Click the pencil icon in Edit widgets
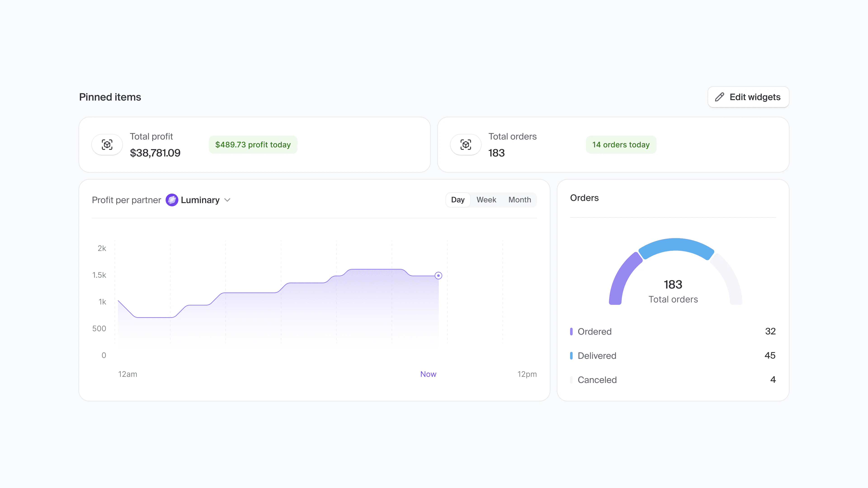The height and width of the screenshot is (488, 868). [719, 97]
